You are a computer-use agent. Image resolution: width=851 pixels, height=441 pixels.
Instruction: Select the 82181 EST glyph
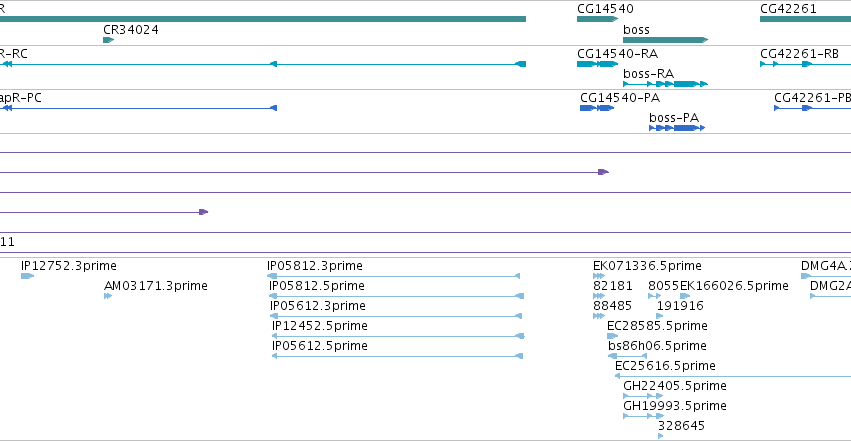click(599, 296)
